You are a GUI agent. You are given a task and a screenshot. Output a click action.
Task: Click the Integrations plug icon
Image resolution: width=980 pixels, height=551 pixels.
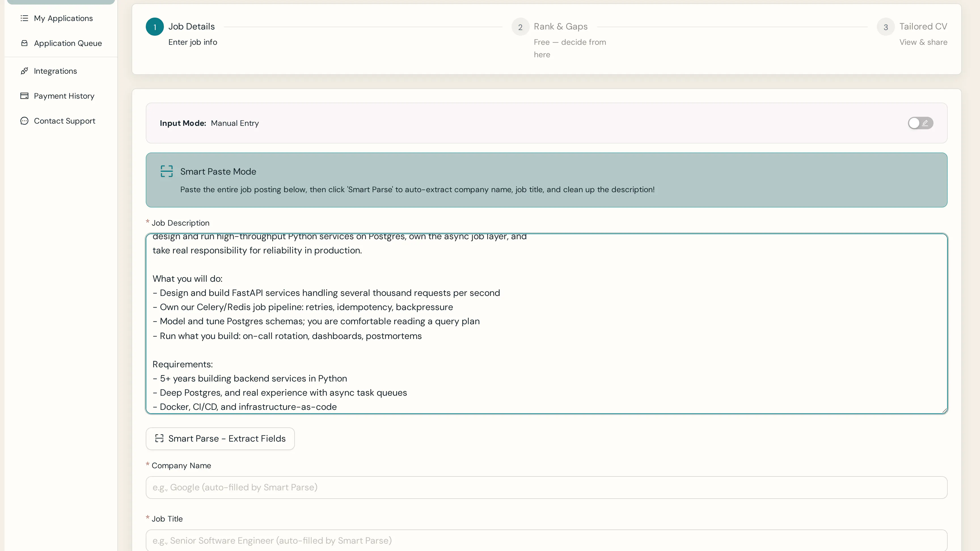click(x=24, y=71)
